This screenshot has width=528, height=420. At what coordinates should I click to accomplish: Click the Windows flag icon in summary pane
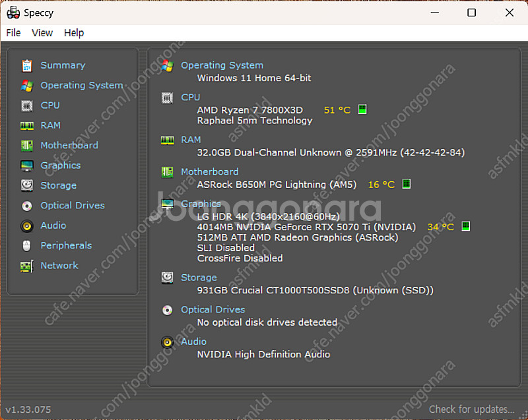[x=168, y=66]
